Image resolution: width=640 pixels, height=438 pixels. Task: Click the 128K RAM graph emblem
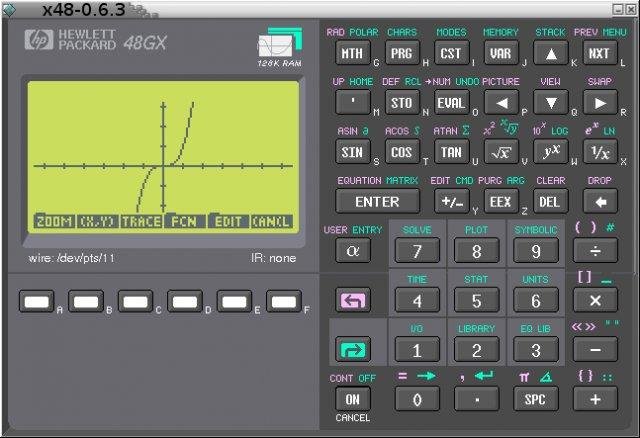(280, 47)
